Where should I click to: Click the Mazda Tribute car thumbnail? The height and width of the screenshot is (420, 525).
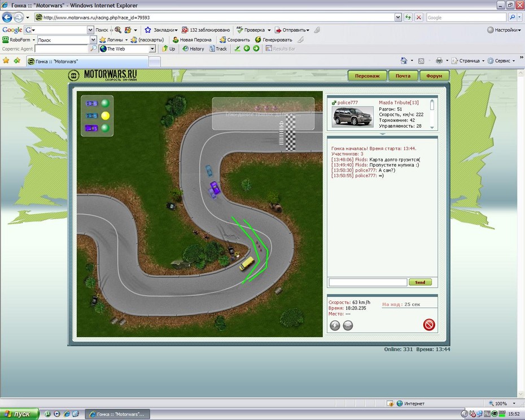[x=353, y=117]
